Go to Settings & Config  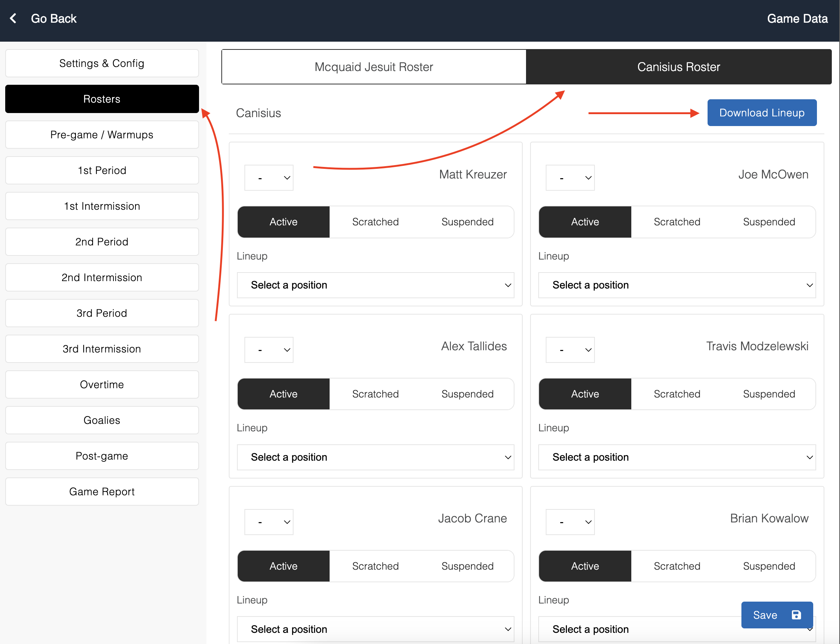click(x=102, y=63)
